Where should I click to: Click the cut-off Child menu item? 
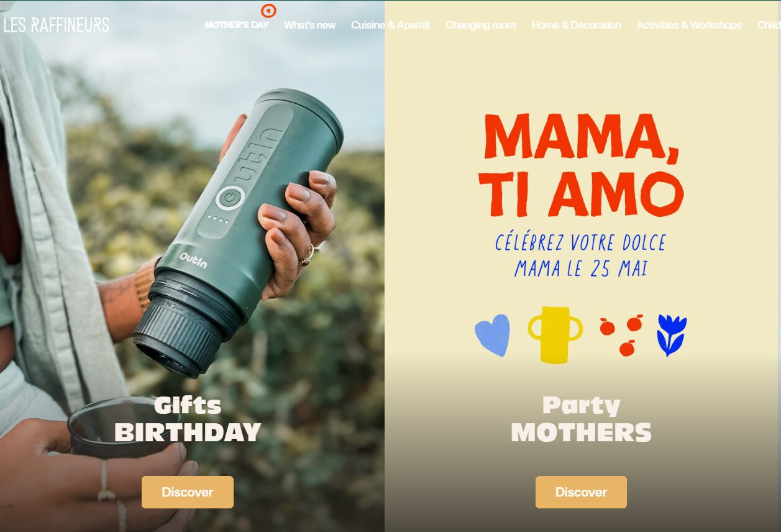click(x=769, y=25)
